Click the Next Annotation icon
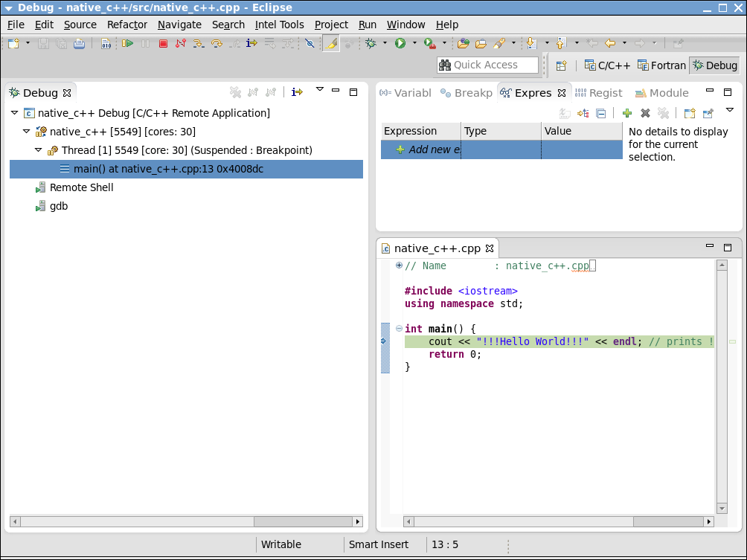Viewport: 747px width, 560px height. click(532, 43)
